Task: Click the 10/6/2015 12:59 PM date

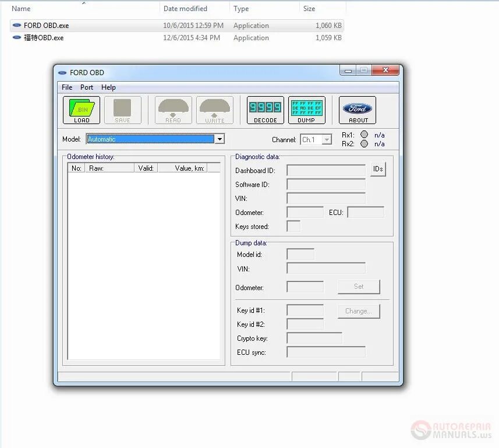Action: 193,26
